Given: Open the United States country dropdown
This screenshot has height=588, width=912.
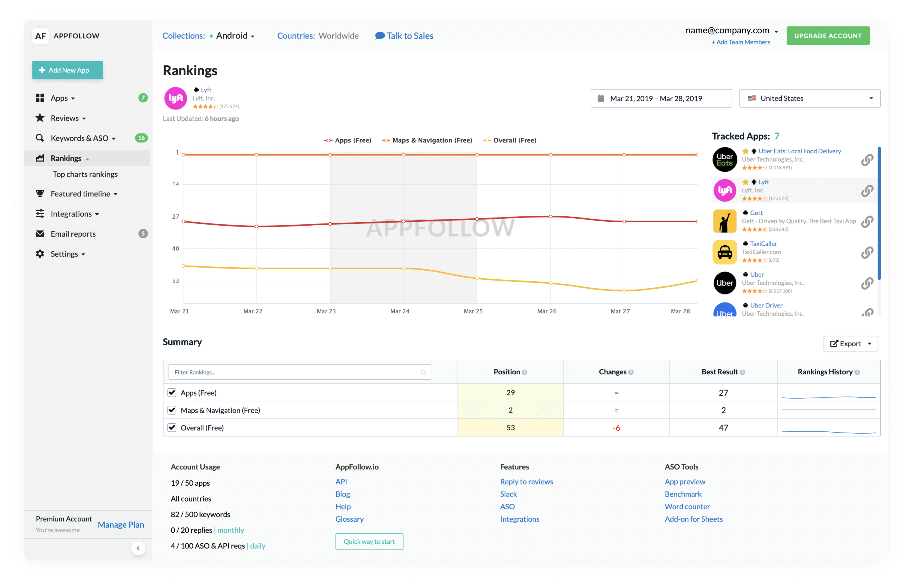Looking at the screenshot, I should click(x=809, y=98).
